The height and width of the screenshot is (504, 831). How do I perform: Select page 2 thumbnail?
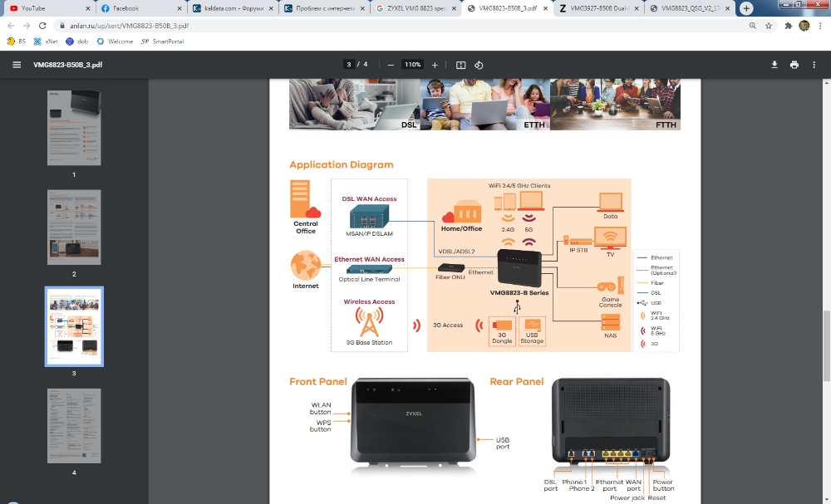click(74, 228)
